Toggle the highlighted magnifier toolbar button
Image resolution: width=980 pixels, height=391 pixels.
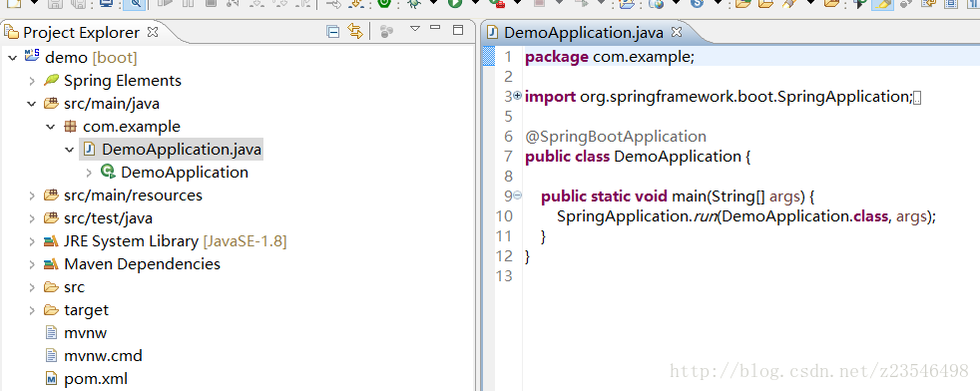click(x=135, y=4)
